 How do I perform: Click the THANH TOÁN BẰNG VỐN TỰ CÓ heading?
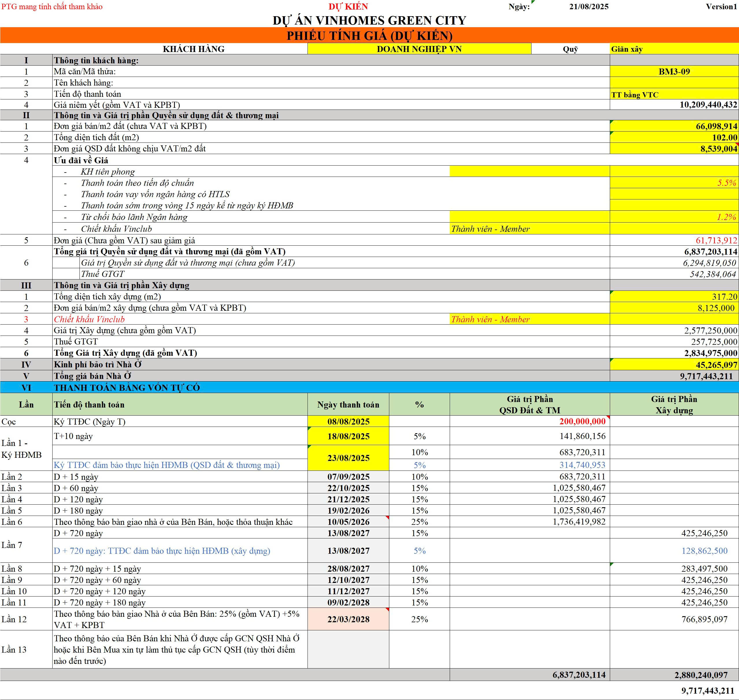127,388
